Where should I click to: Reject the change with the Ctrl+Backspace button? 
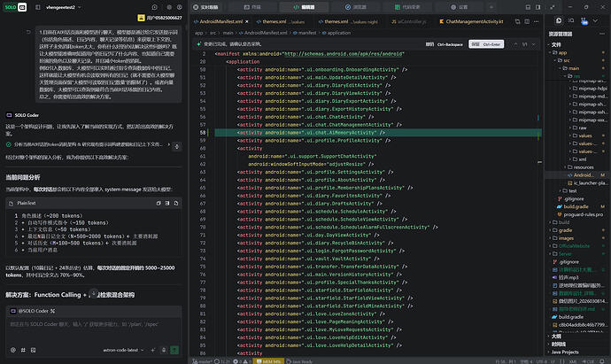pos(445,44)
